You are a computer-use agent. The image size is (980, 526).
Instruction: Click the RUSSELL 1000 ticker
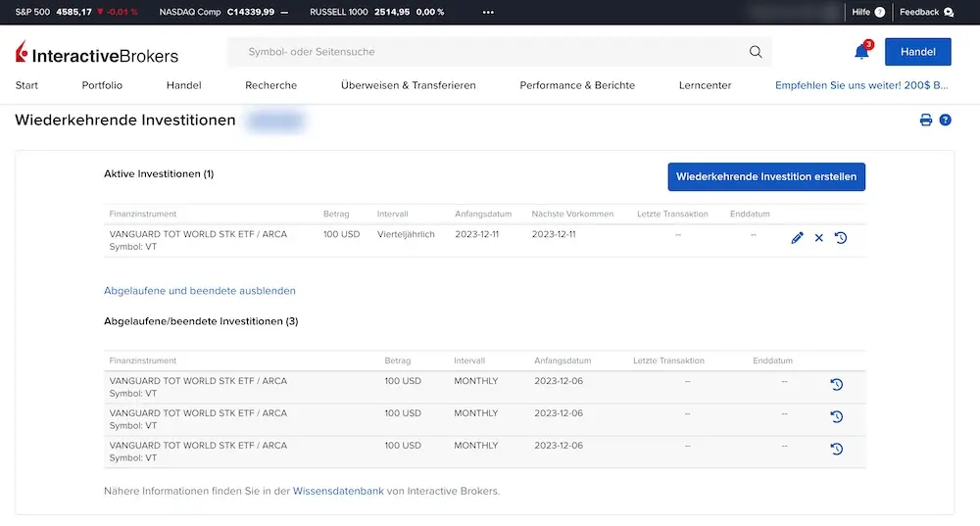coord(377,12)
